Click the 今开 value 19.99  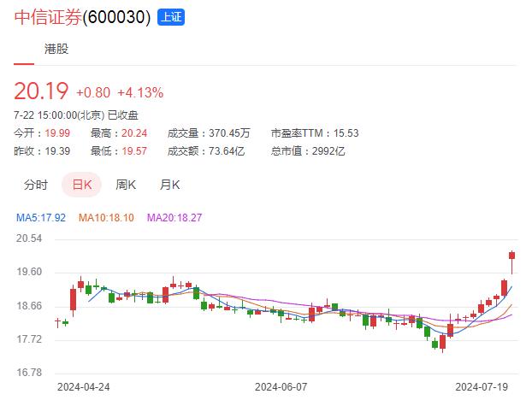[57, 132]
